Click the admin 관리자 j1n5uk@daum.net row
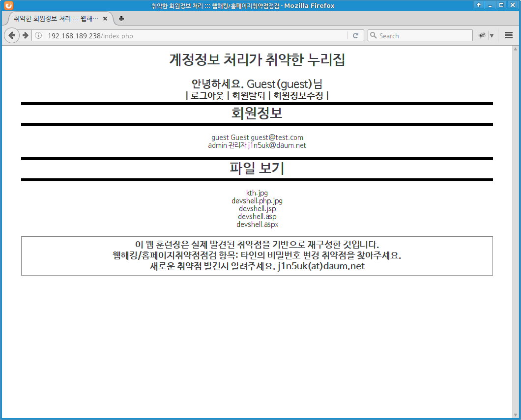The width and height of the screenshot is (521, 420). 257,145
